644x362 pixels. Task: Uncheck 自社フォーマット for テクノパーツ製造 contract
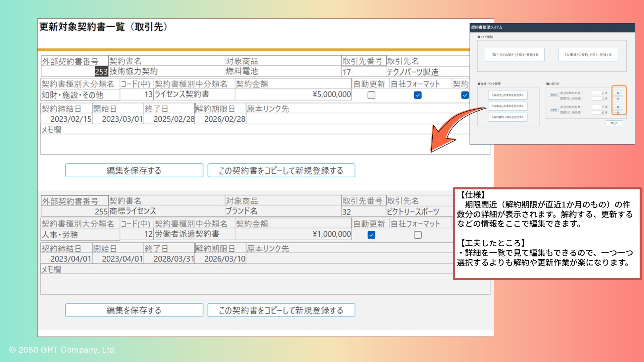click(417, 95)
